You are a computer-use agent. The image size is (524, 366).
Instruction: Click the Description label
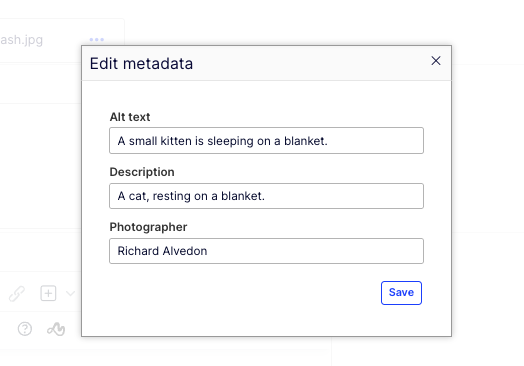click(142, 172)
